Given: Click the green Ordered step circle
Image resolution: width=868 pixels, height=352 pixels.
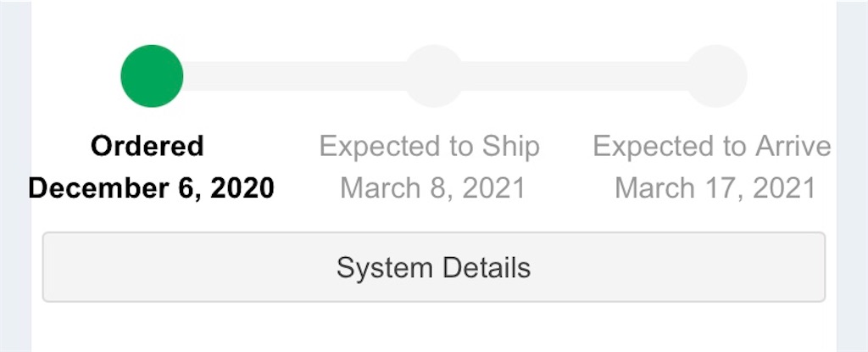Looking at the screenshot, I should coord(152,76).
